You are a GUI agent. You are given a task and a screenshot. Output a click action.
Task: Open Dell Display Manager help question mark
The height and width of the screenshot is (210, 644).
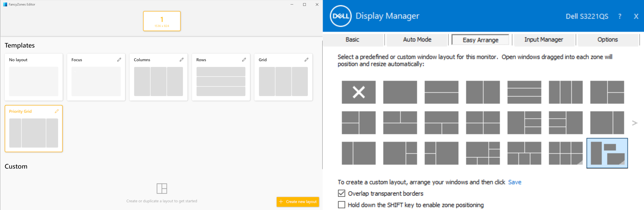click(x=620, y=17)
